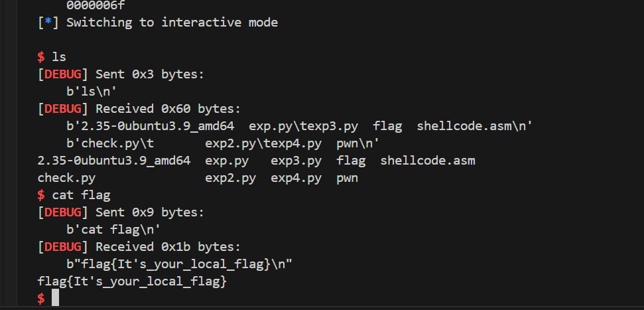Click the red DEBUG tag beside 'Received 0x60 bytes'

[x=63, y=109]
